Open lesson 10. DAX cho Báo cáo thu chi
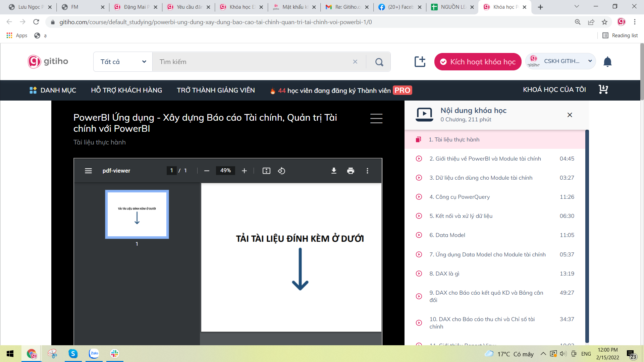Screen dimensions: 644x362 [x=495, y=323]
